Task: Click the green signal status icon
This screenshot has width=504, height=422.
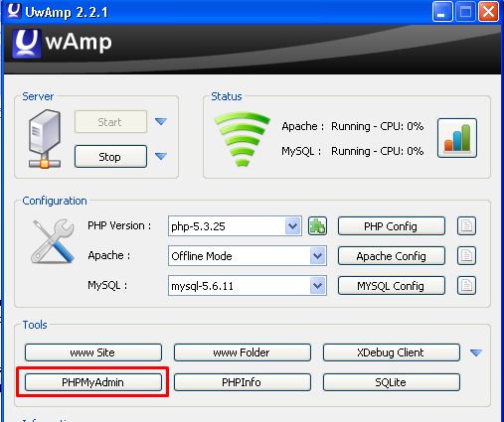Action: tap(243, 140)
